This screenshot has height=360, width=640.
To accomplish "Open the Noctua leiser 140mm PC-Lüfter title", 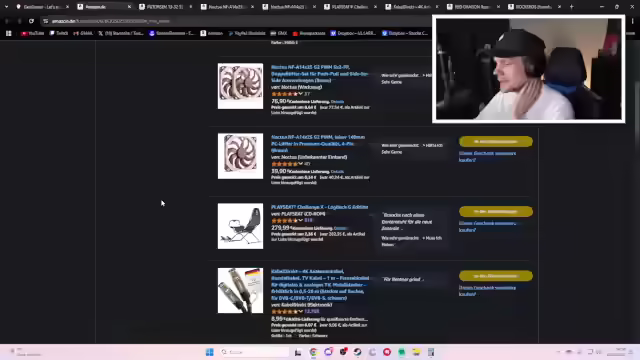I will tap(318, 144).
